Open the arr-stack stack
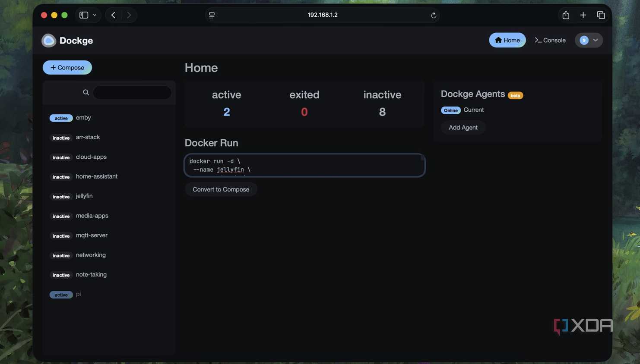 click(109, 137)
